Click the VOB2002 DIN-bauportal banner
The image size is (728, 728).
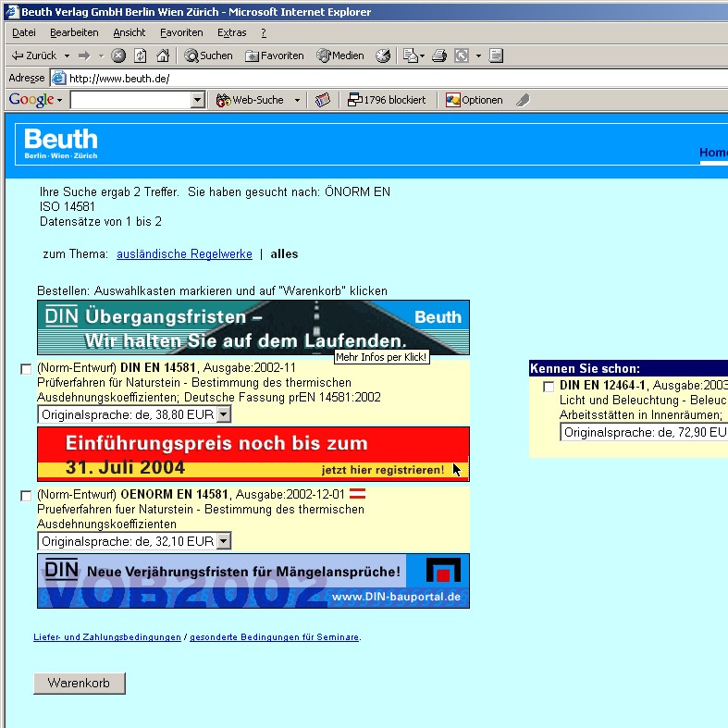tap(253, 581)
